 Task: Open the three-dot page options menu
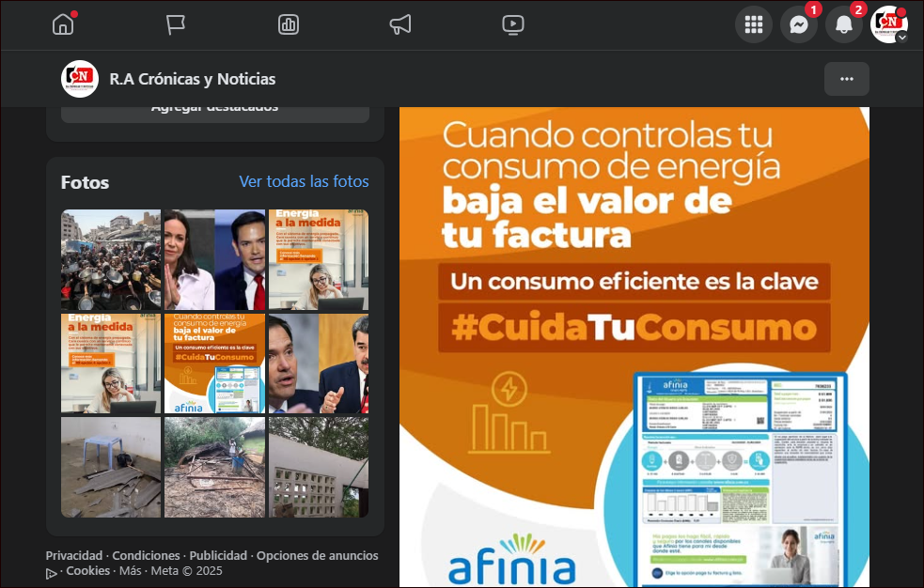click(x=846, y=79)
